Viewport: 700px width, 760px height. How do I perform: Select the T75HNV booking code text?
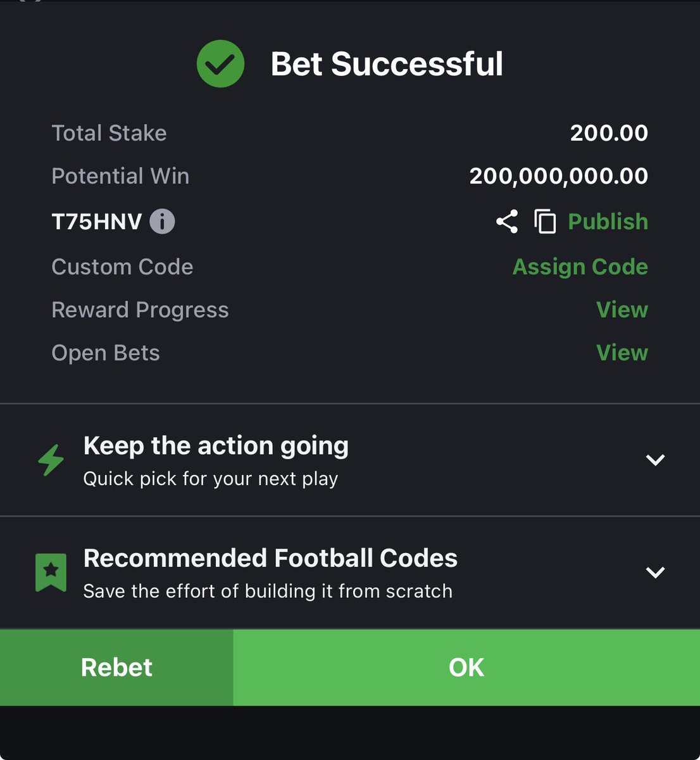97,222
